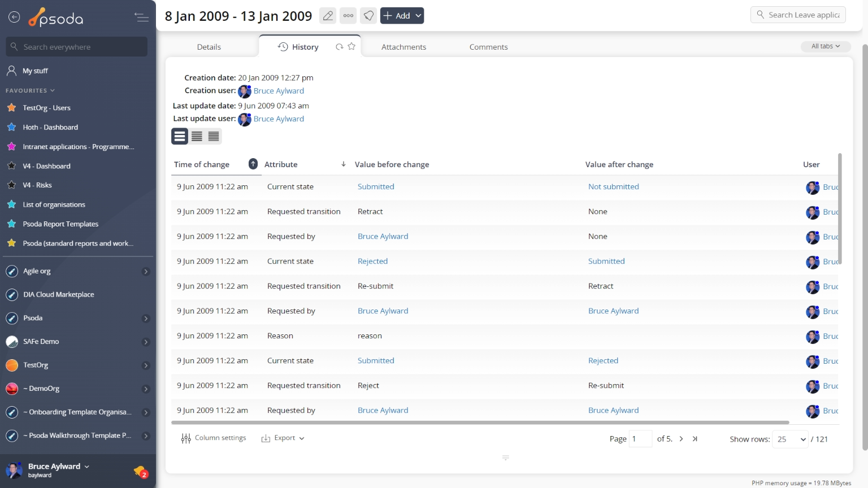Click the page scrollbar at right edge
This screenshot has width=868, height=488.
865,247
